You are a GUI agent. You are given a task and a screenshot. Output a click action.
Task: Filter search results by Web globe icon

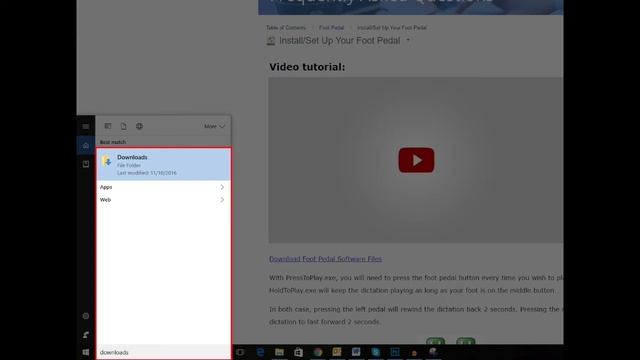[139, 126]
